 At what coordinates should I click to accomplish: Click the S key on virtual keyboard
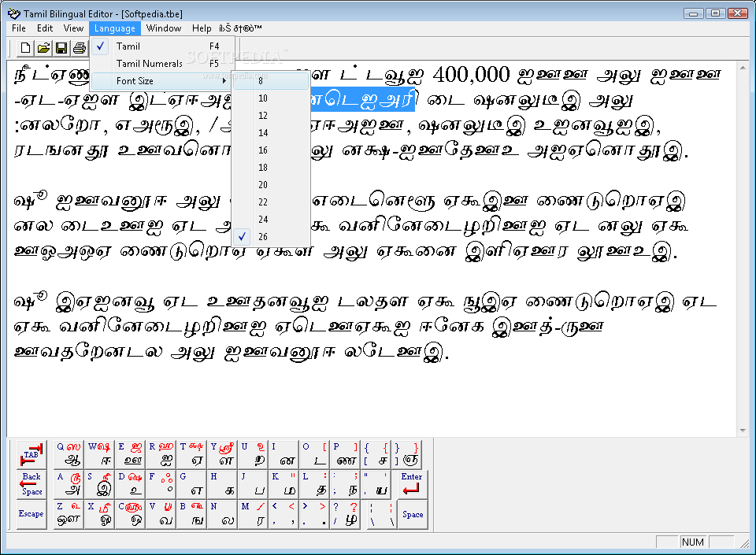(99, 483)
